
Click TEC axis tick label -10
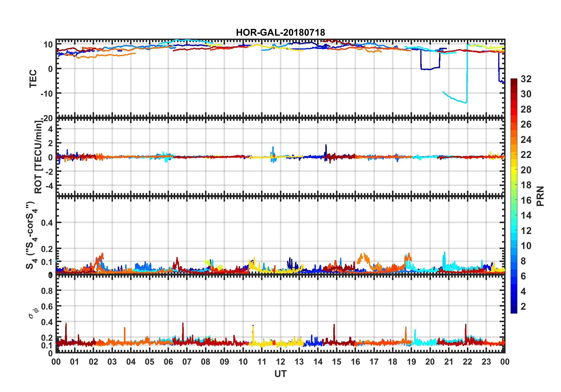click(x=47, y=93)
